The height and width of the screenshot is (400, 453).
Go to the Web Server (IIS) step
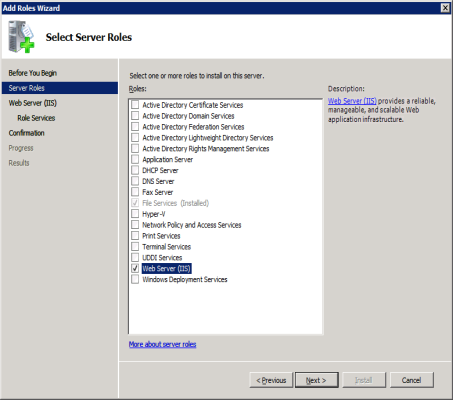click(33, 103)
